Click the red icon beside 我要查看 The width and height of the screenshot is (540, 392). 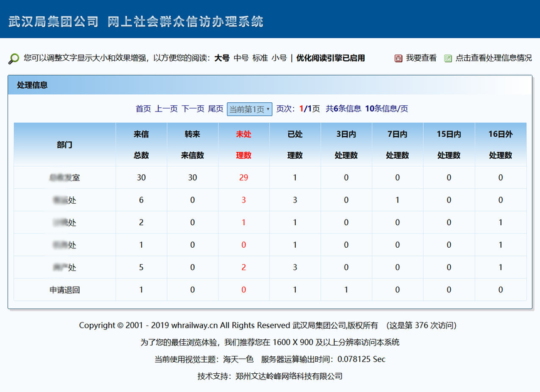(x=398, y=58)
